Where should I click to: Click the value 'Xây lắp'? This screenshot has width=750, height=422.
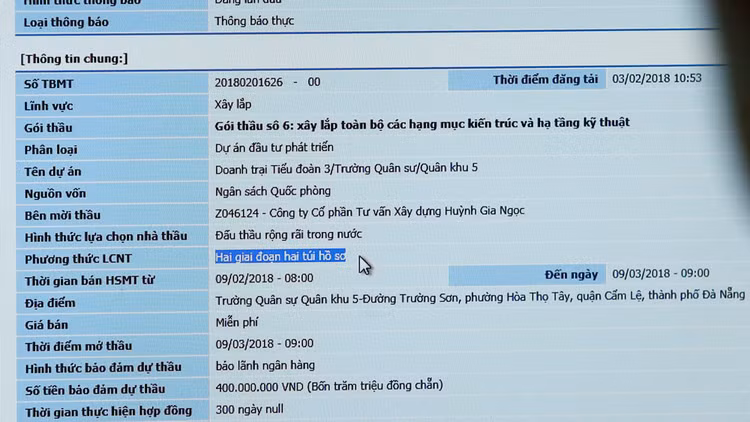233,104
